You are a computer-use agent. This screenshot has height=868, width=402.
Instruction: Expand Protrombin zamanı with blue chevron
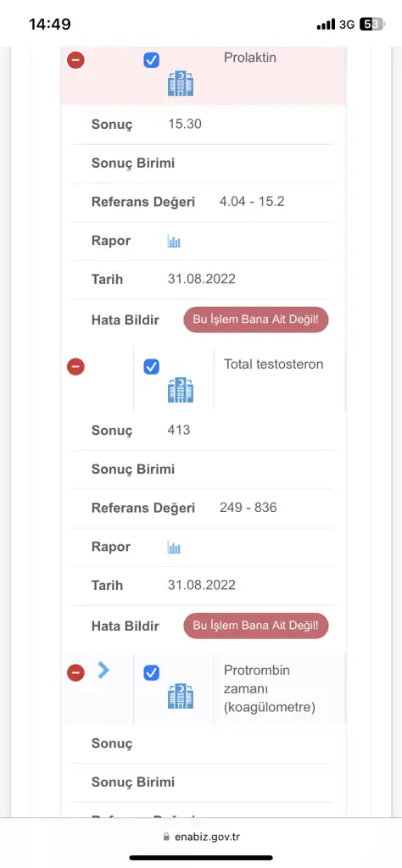click(x=103, y=670)
